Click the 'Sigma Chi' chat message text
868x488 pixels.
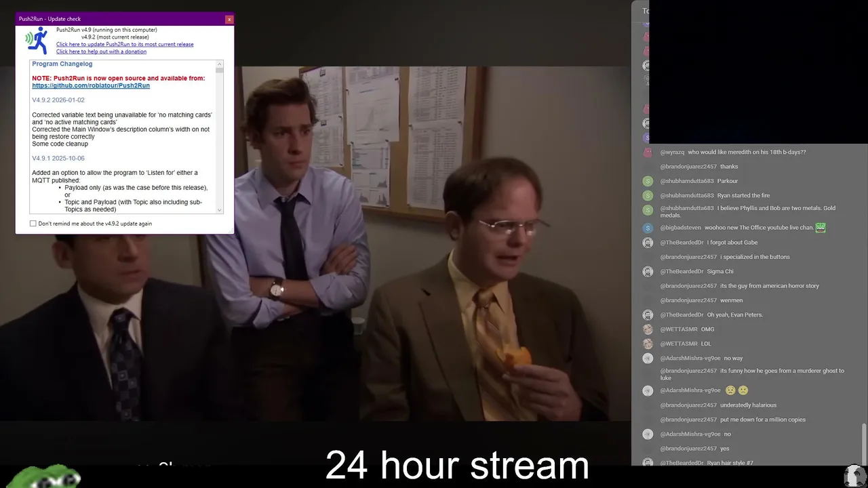(x=720, y=272)
